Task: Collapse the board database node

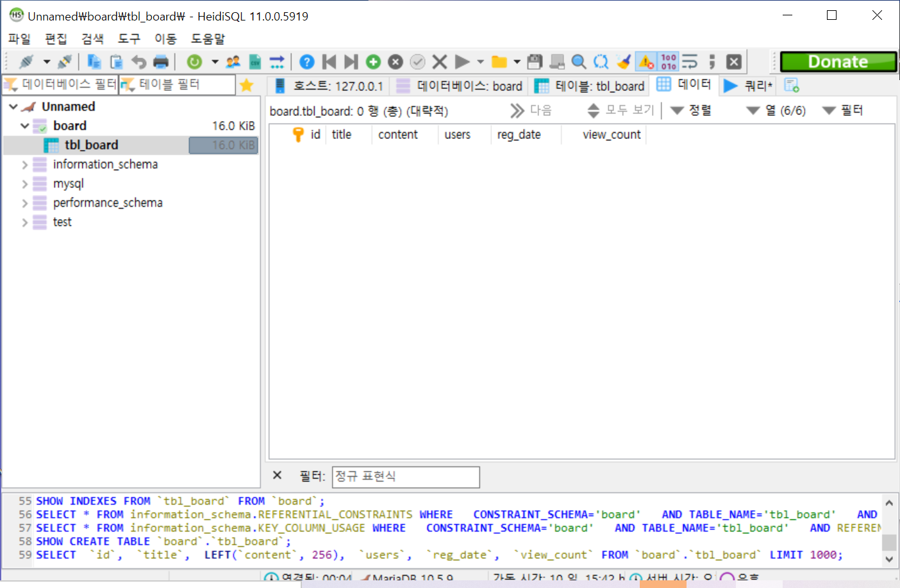Action: (x=25, y=126)
